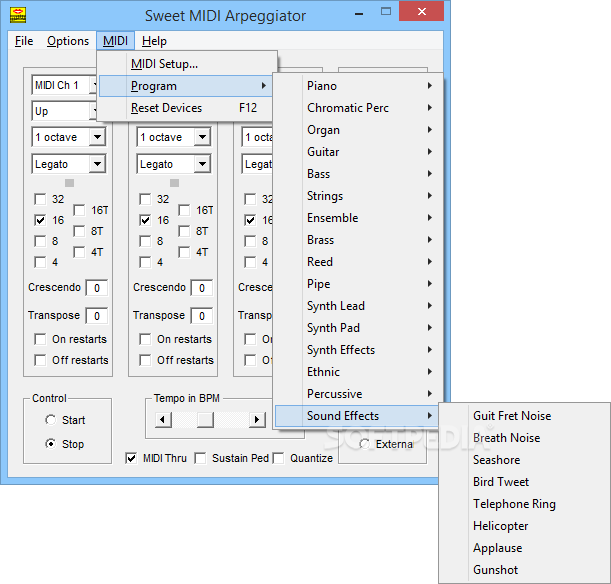Open the Options menu
Screen dimensions: 611x584
[68, 41]
